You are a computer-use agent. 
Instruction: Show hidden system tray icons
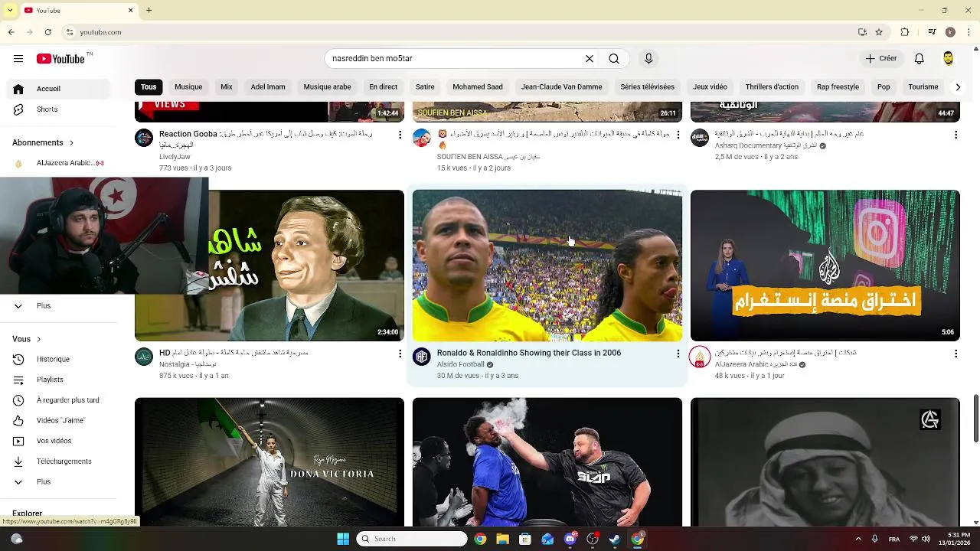coord(858,539)
